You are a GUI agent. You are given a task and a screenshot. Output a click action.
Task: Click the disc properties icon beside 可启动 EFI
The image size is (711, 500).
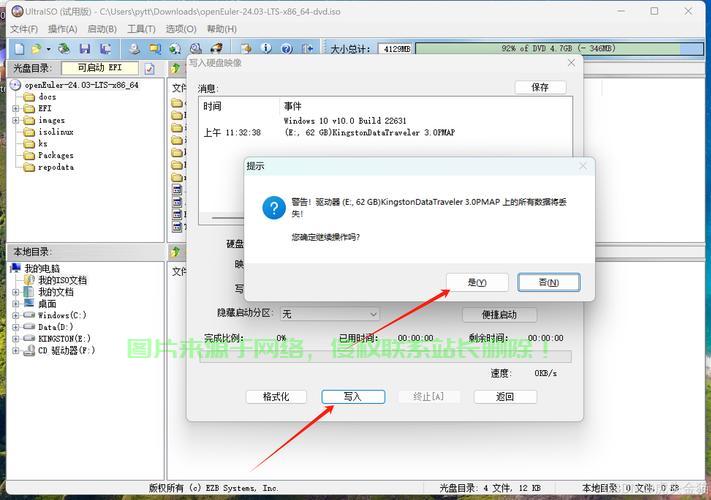coord(149,68)
